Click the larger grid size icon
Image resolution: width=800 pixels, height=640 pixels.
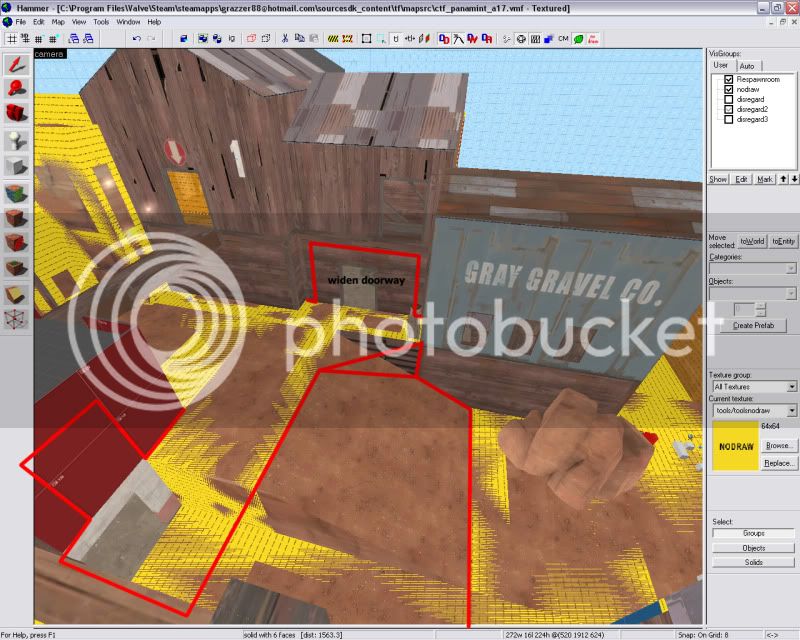tap(53, 39)
